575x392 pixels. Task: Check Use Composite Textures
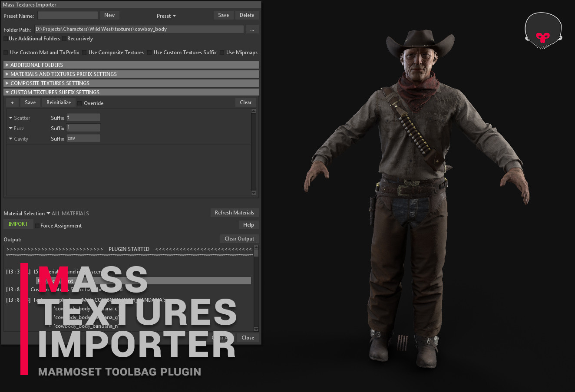coord(85,52)
